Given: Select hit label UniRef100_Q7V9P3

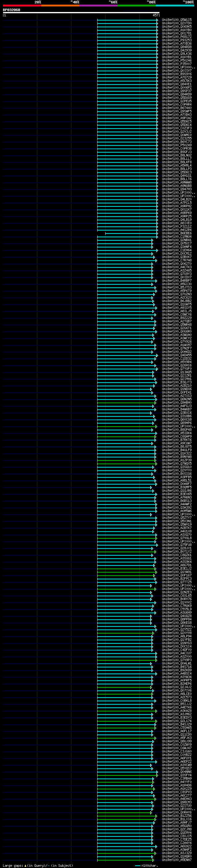Looking at the screenshot, I should click(177, 660).
